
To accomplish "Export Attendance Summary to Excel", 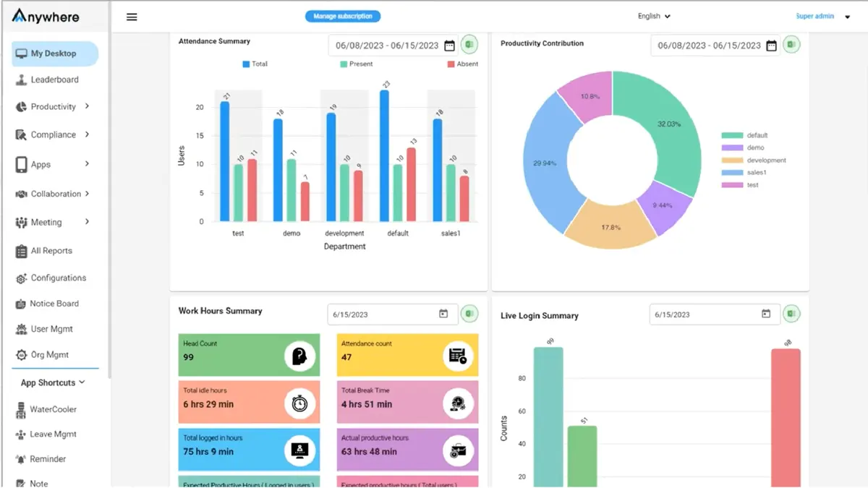I will [x=469, y=45].
